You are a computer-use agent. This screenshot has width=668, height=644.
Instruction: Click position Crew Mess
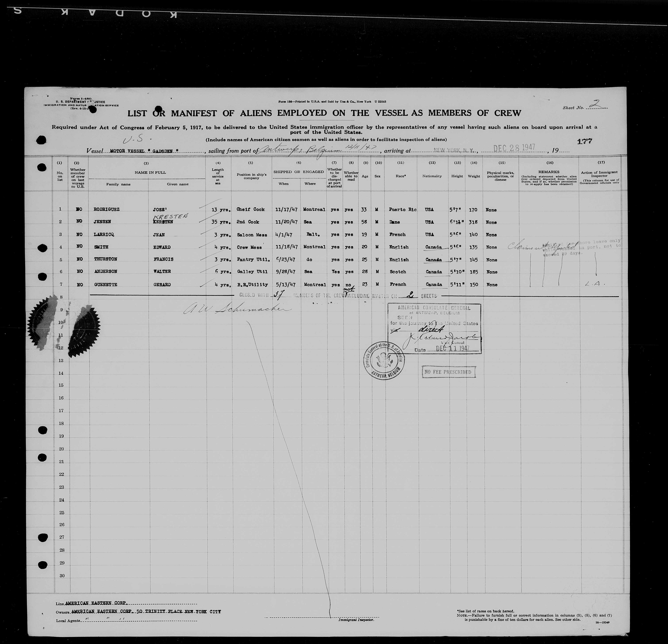pyautogui.click(x=249, y=247)
